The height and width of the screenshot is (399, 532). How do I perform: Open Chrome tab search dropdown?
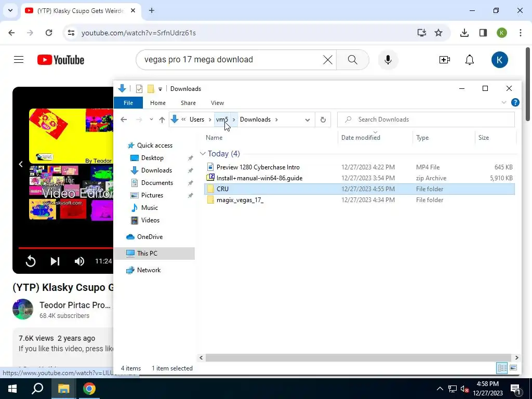point(10,10)
